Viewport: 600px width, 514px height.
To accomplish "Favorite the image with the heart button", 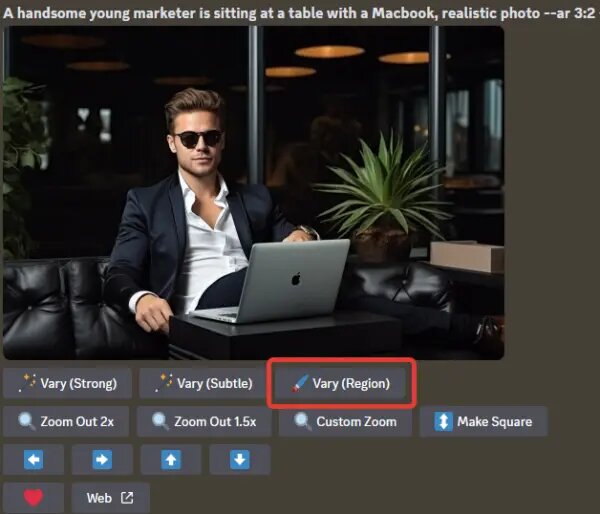I will [x=33, y=498].
